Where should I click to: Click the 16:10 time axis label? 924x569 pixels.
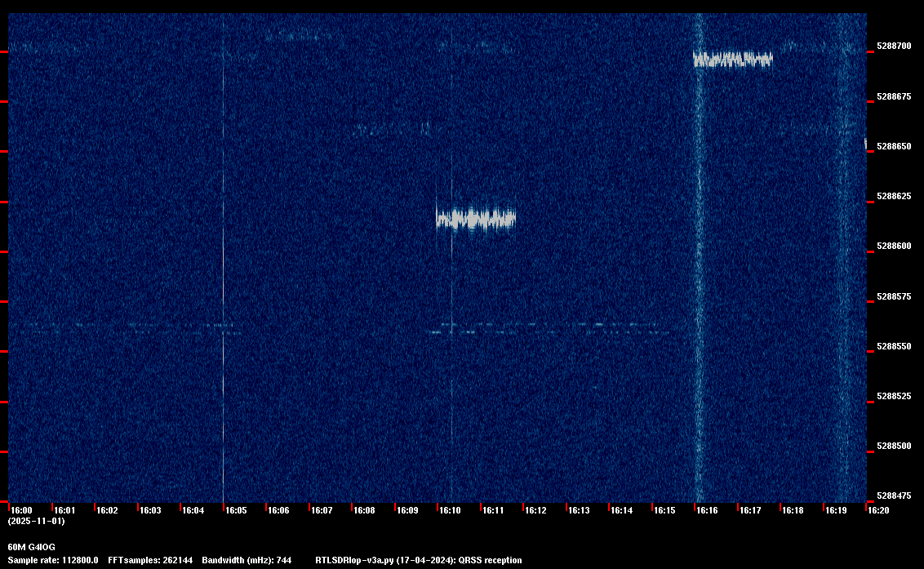451,510
